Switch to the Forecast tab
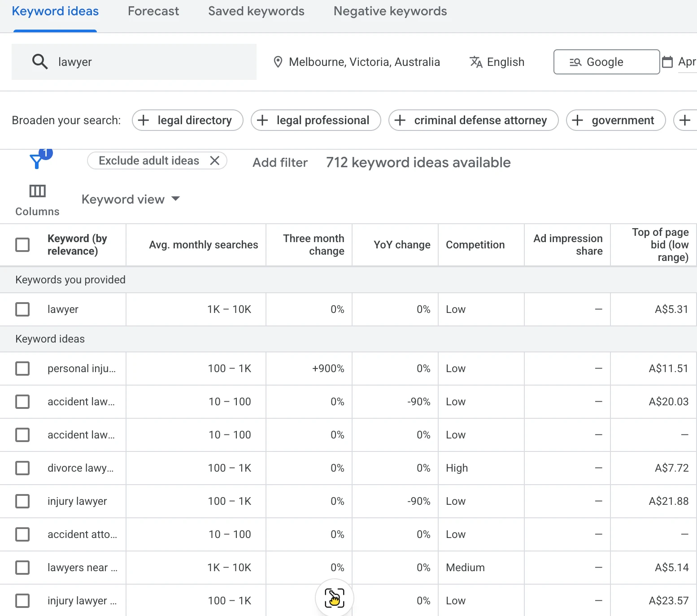This screenshot has width=697, height=616. tap(153, 11)
